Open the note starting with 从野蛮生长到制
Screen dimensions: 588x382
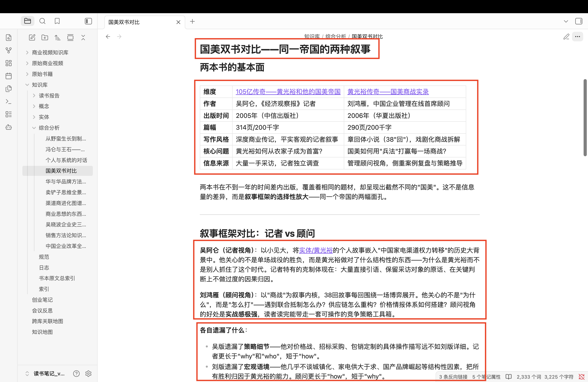point(65,139)
